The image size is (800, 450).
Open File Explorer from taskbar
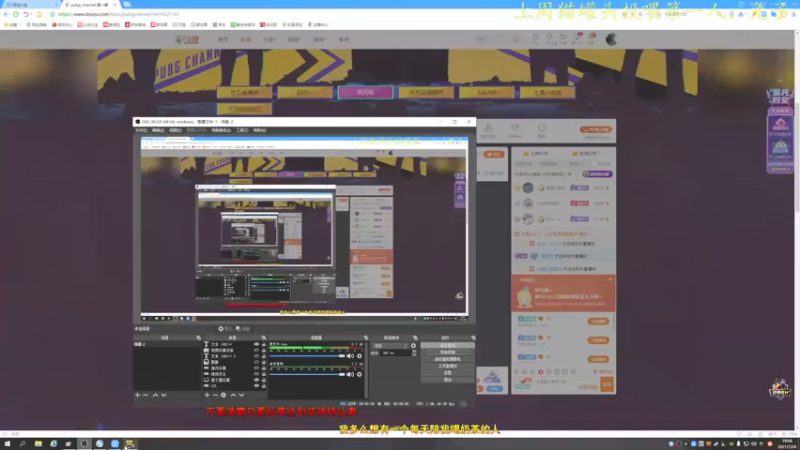tap(38, 444)
